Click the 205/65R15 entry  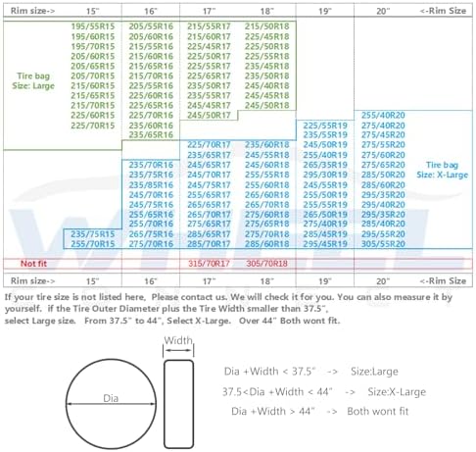coord(93,66)
